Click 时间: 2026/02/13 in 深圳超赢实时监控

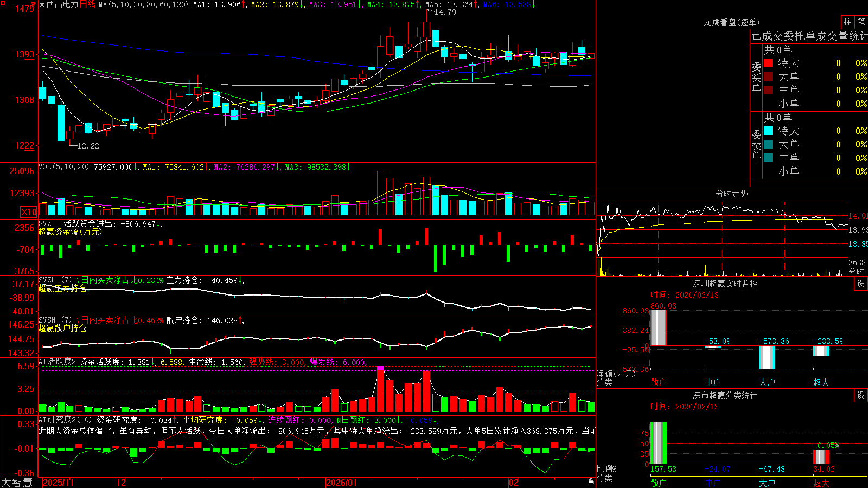[685, 295]
